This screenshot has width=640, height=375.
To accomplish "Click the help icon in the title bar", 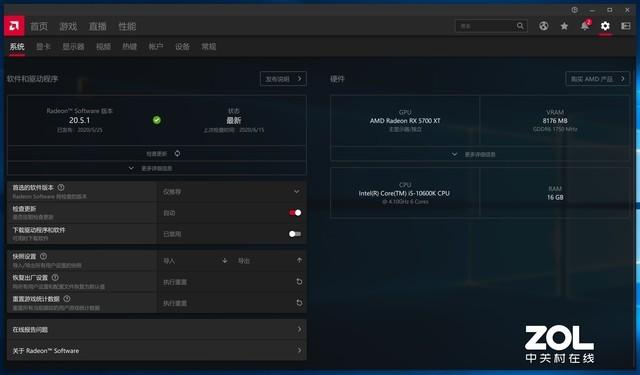I will [x=575, y=10].
